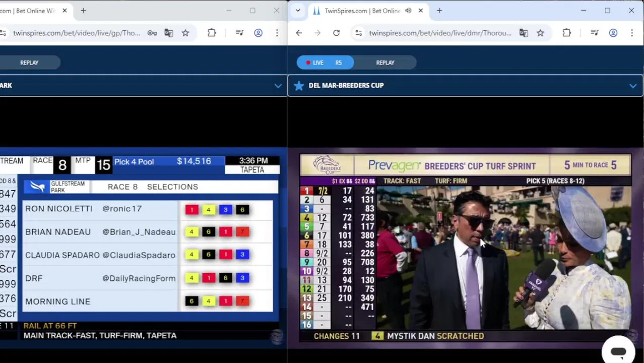
Task: Click password key icon in left address bar
Action: (152, 33)
